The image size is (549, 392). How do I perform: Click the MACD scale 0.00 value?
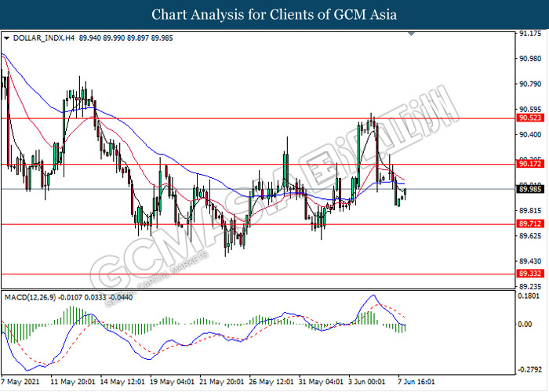point(525,325)
